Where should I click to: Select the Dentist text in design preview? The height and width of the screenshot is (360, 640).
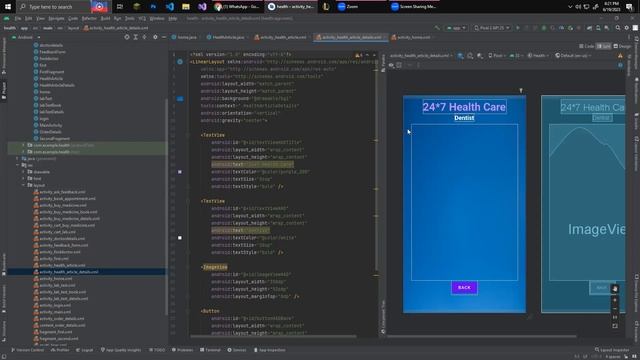pos(464,118)
